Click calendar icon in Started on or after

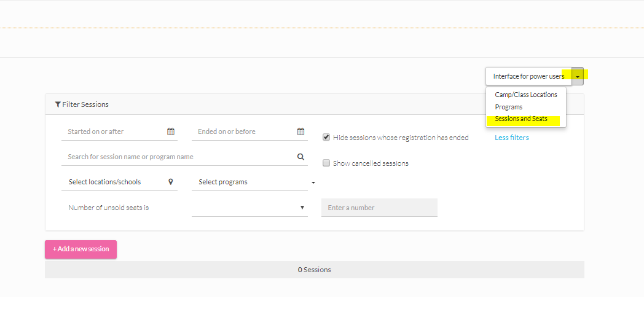171,131
